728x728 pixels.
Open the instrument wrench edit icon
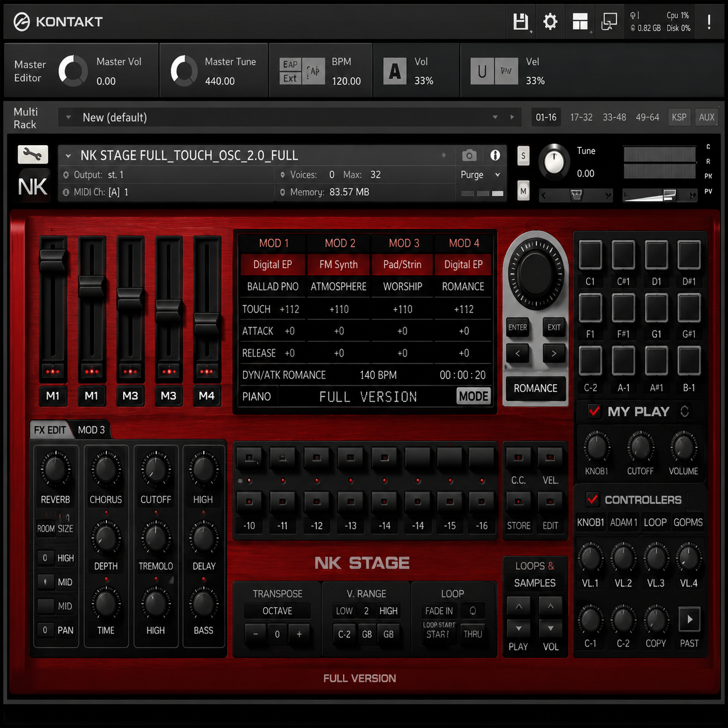coord(33,154)
